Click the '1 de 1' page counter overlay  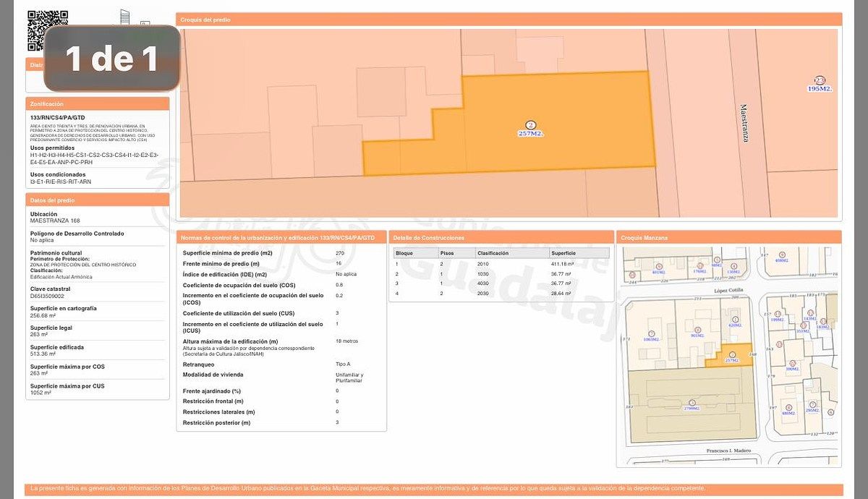point(112,59)
